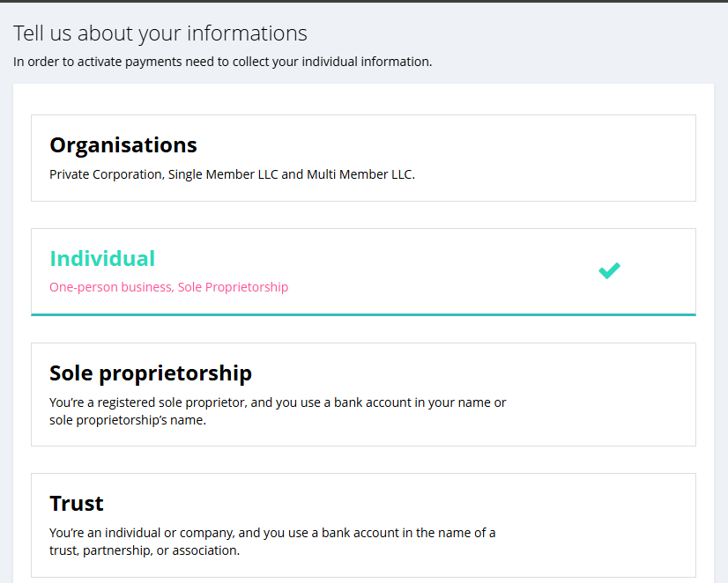Screen dimensions: 728x583
Task: Click the sole proprietorship's name line
Action: (x=127, y=420)
